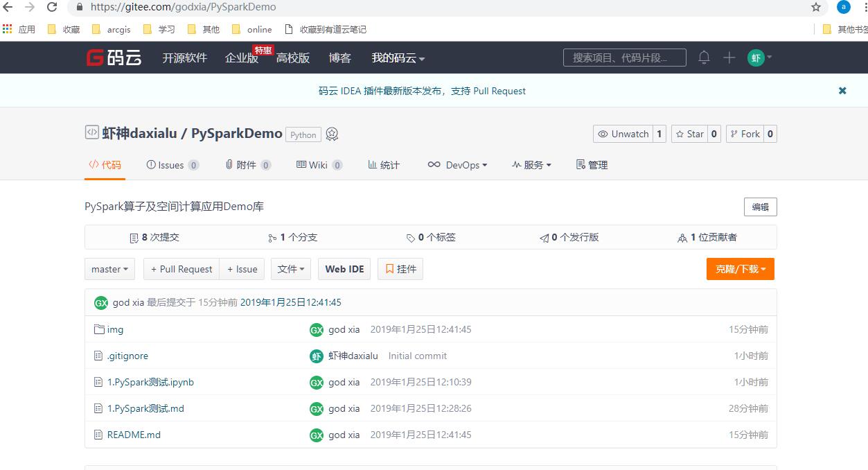Image resolution: width=868 pixels, height=470 pixels.
Task: Open the 附件 tab
Action: coord(248,165)
